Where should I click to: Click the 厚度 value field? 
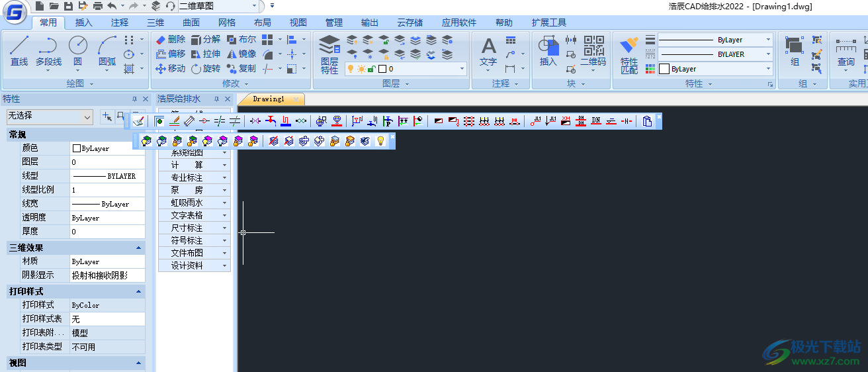(x=107, y=232)
